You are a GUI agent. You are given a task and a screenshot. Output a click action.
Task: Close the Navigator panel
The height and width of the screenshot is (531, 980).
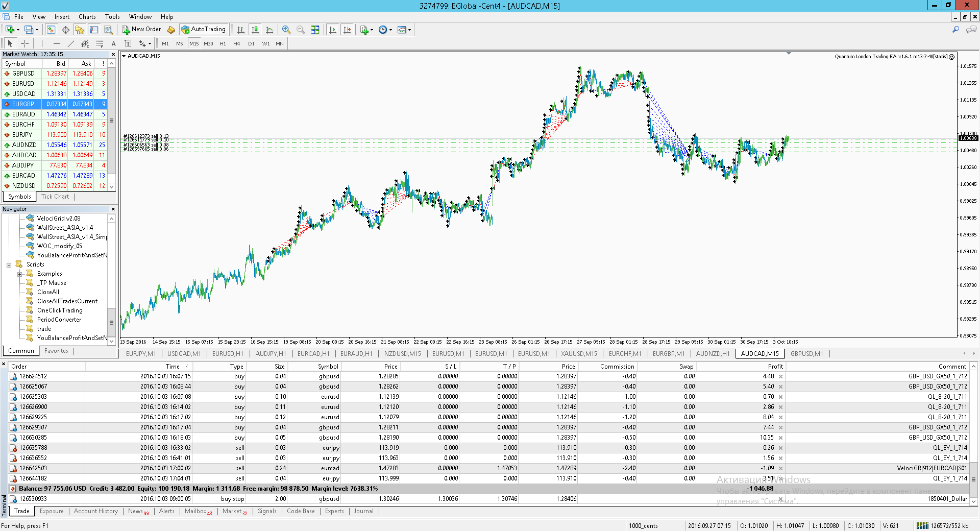pyautogui.click(x=113, y=209)
